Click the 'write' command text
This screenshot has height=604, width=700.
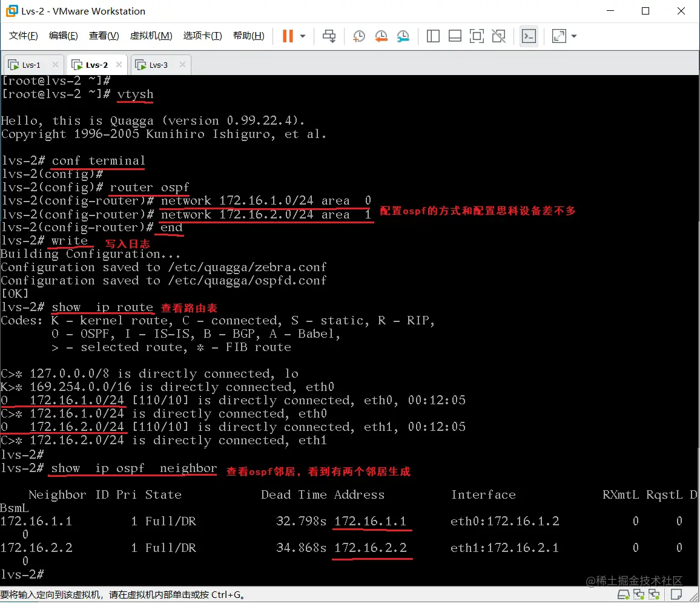point(70,241)
